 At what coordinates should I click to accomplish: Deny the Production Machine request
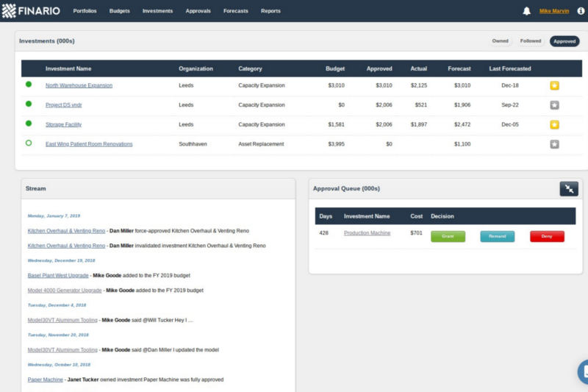[547, 236]
